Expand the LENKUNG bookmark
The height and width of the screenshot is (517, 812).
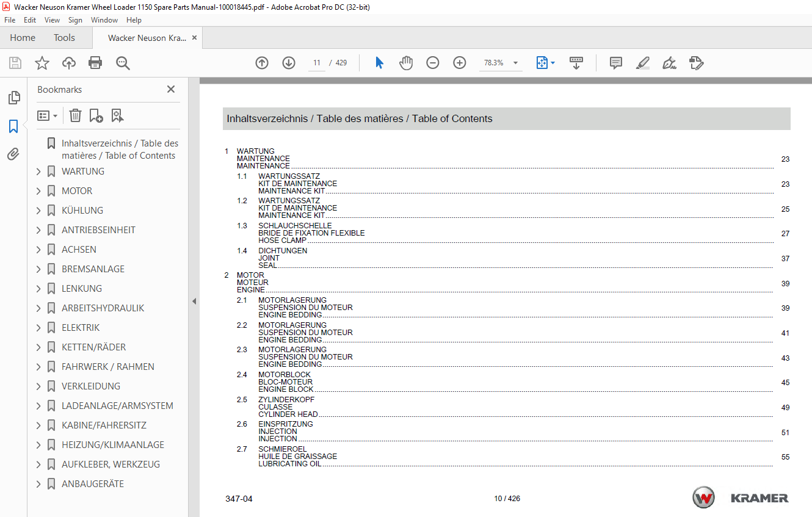pos(38,289)
